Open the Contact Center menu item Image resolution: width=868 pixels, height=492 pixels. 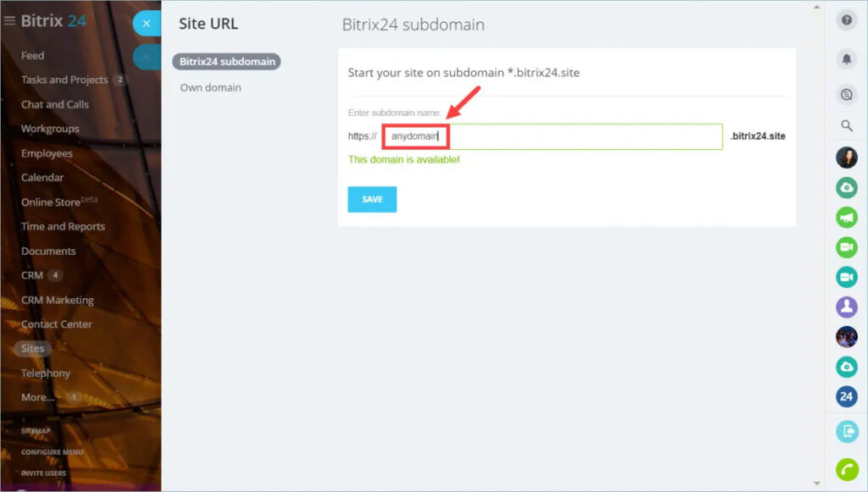tap(57, 324)
